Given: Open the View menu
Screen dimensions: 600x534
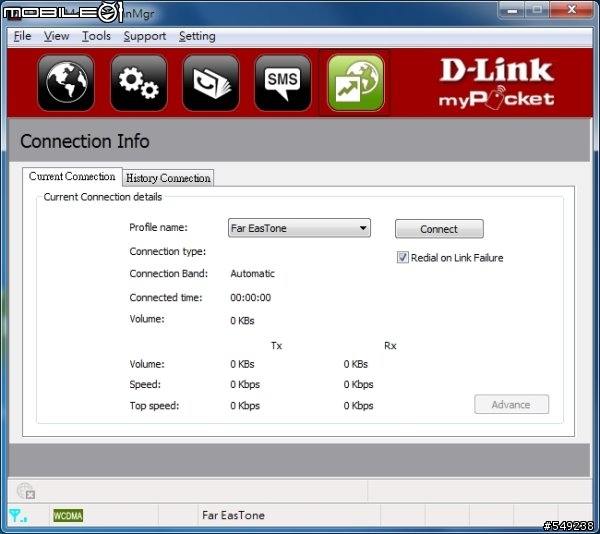Looking at the screenshot, I should click(x=56, y=36).
